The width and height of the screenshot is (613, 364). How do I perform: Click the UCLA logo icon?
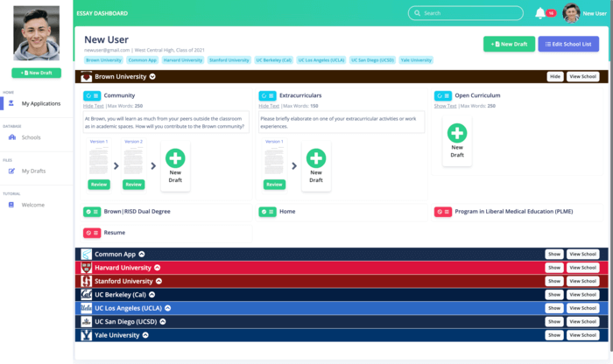(87, 308)
